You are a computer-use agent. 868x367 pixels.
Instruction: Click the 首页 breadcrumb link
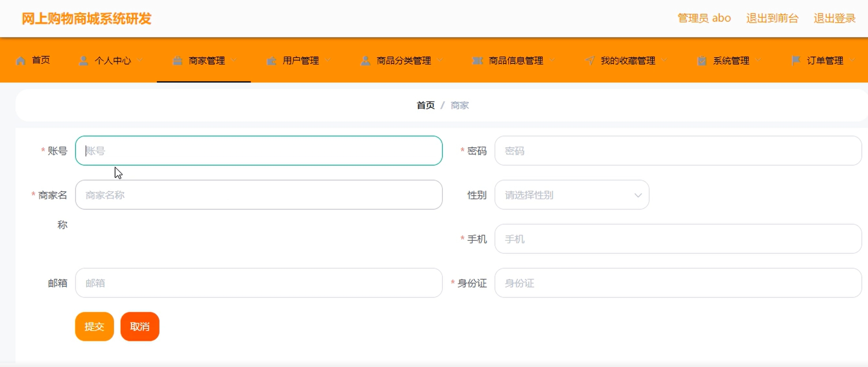click(426, 105)
